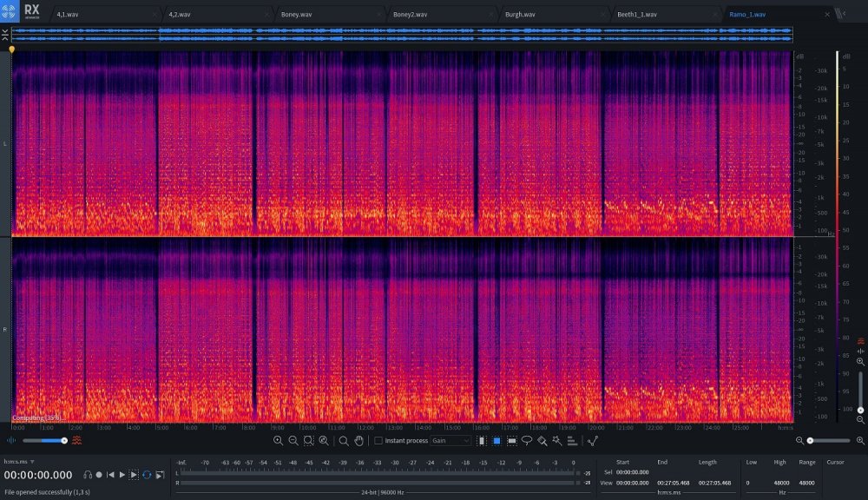Adjust the horizontal time zoom slider
Screen dimensions: 868x500
[x=829, y=441]
